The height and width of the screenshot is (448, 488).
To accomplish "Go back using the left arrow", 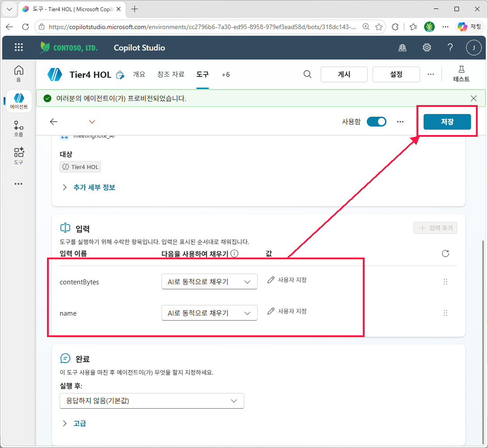I will [x=54, y=122].
